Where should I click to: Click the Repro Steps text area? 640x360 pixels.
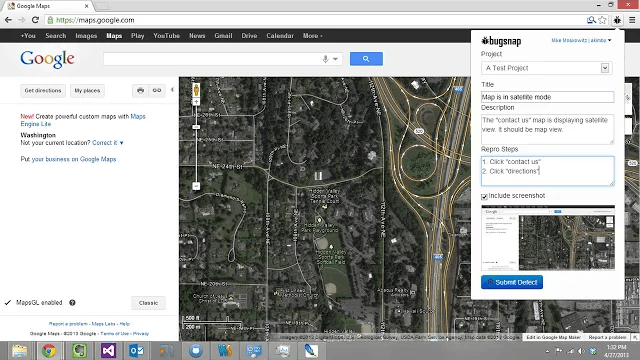547,171
